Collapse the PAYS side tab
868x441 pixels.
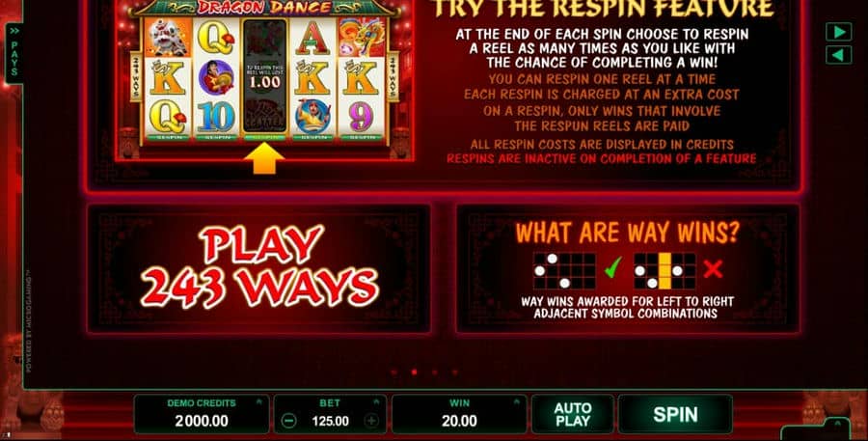(x=14, y=54)
